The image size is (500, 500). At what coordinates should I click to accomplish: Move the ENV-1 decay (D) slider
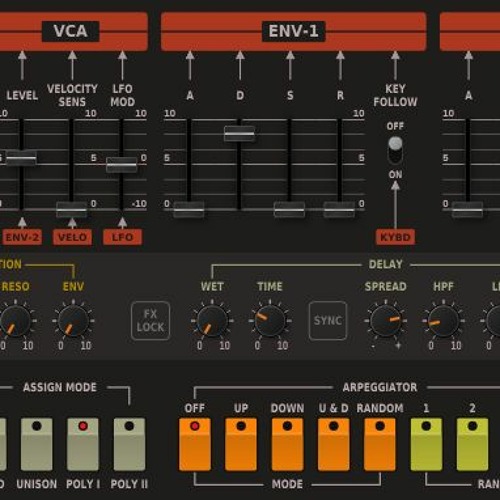pos(239,134)
